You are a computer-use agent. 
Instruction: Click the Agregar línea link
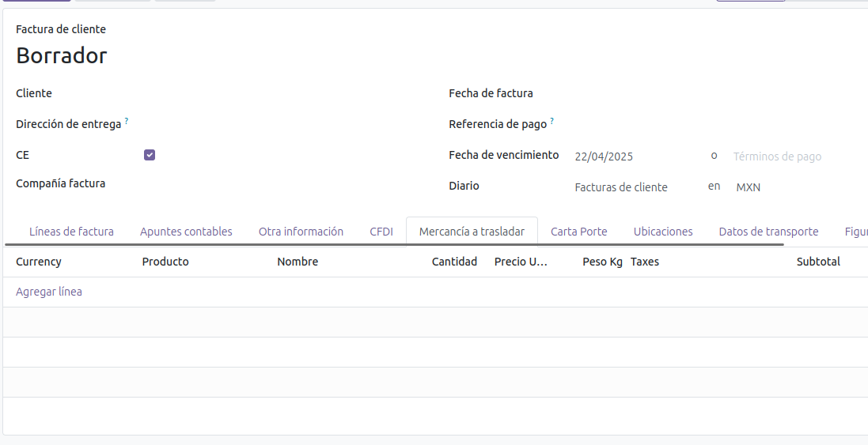click(x=49, y=292)
